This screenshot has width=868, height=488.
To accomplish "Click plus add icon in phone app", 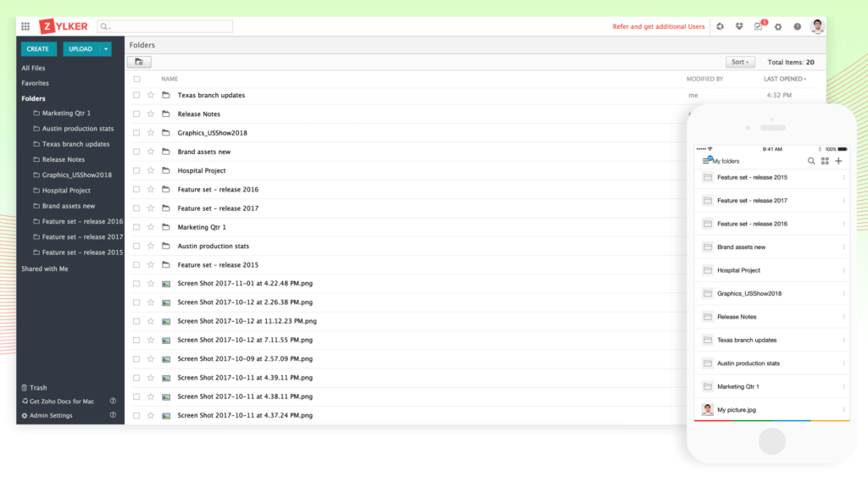I will (x=838, y=161).
